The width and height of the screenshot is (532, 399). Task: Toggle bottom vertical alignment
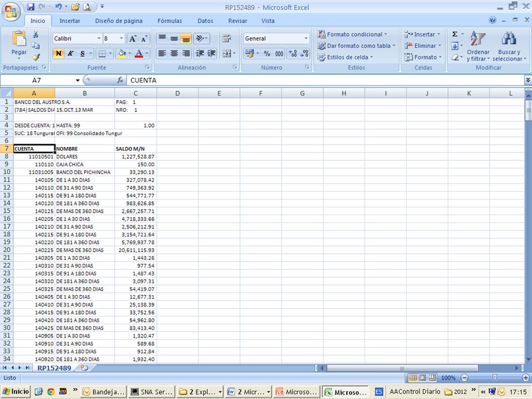186,38
